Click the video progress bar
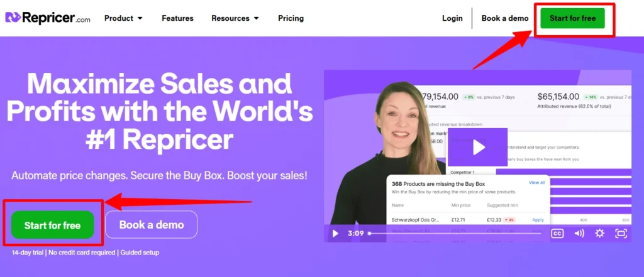The image size is (644, 277). click(x=454, y=234)
